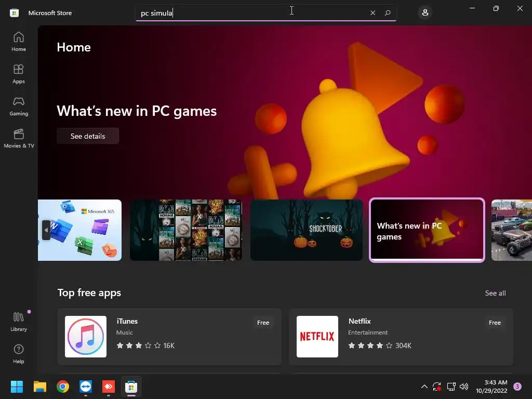Click See all for Top free apps
The height and width of the screenshot is (399, 532).
click(495, 293)
